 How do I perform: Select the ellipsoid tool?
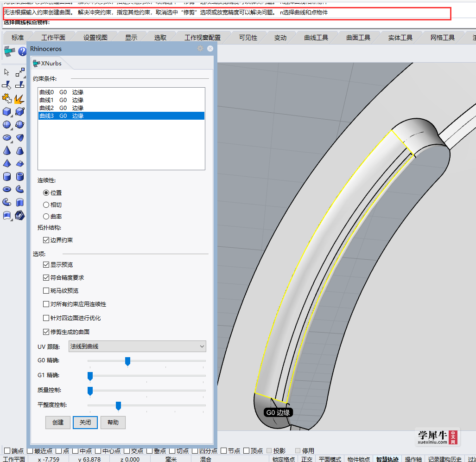point(6,138)
